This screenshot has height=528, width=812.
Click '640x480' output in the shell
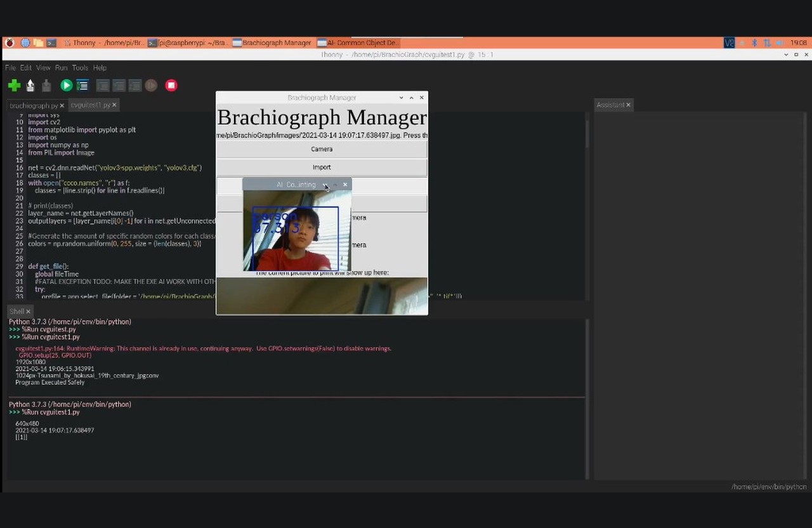(27, 423)
